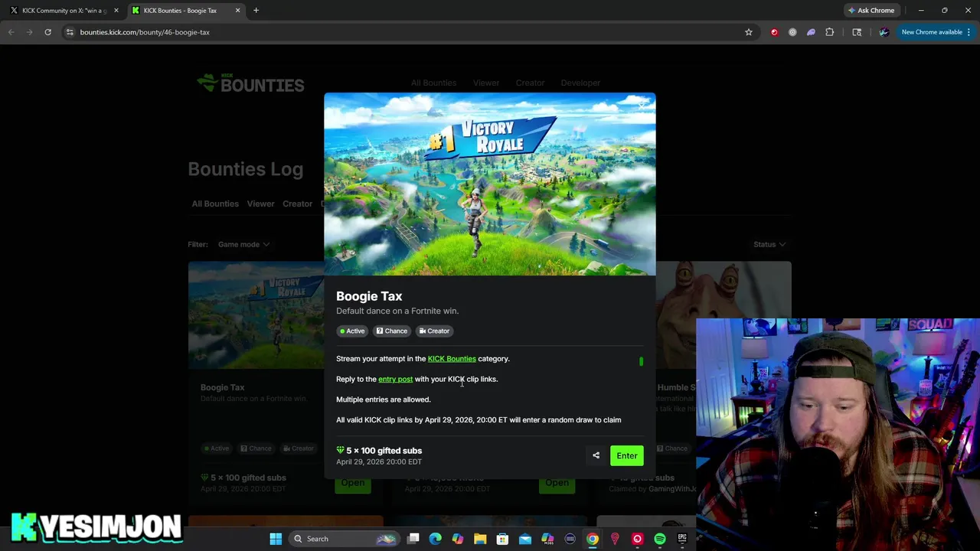This screenshot has height=551, width=980.
Task: Reload the page
Action: (x=47, y=32)
